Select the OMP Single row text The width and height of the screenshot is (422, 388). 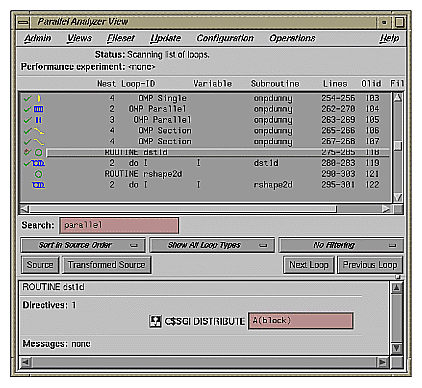[162, 98]
